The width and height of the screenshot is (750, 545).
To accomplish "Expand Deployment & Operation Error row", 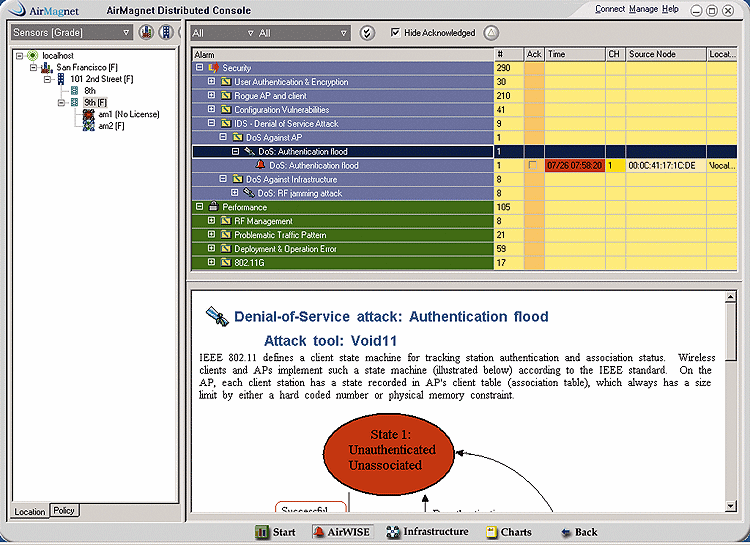I will tap(211, 248).
